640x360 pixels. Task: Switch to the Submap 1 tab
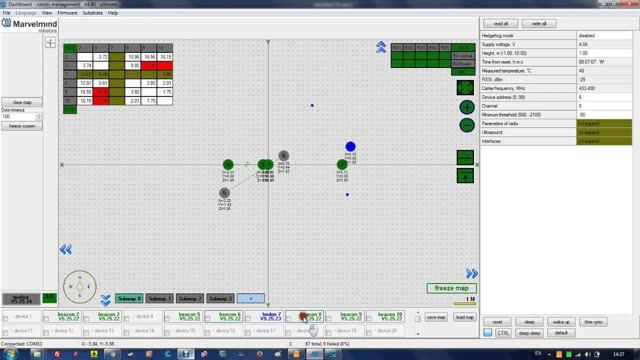click(x=159, y=298)
